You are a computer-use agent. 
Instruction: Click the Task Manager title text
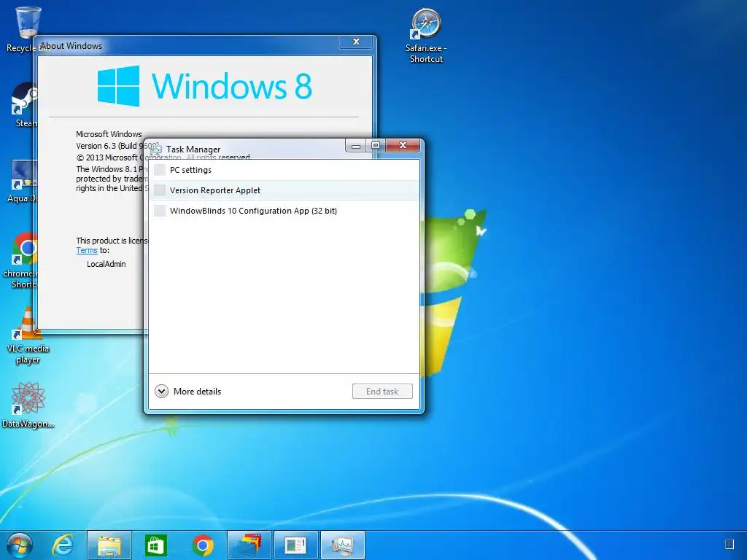[x=193, y=149]
